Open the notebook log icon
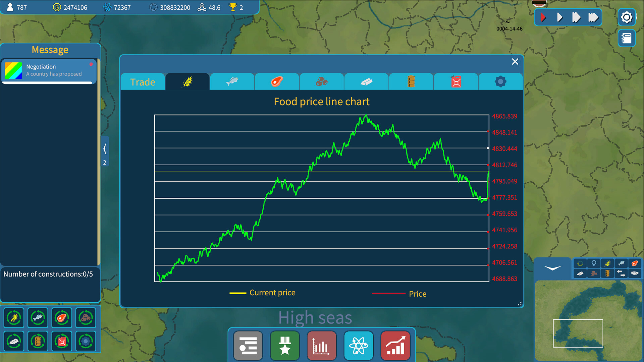The width and height of the screenshot is (644, 362). coord(626,38)
